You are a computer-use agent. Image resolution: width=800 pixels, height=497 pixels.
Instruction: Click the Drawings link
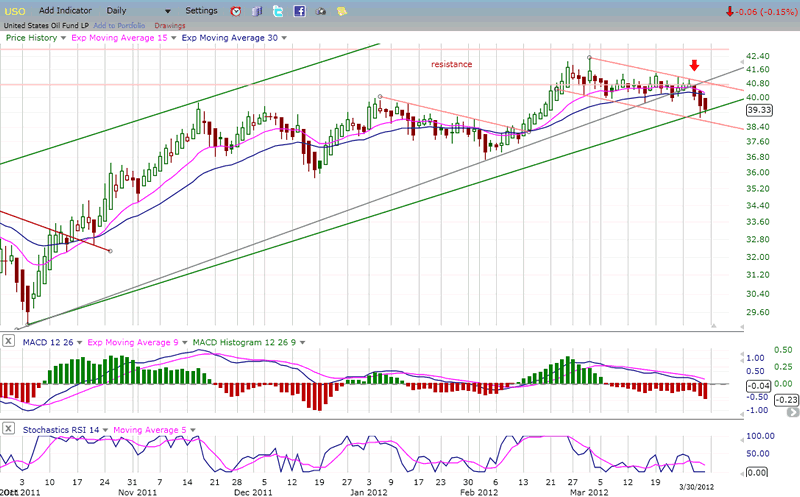point(170,25)
